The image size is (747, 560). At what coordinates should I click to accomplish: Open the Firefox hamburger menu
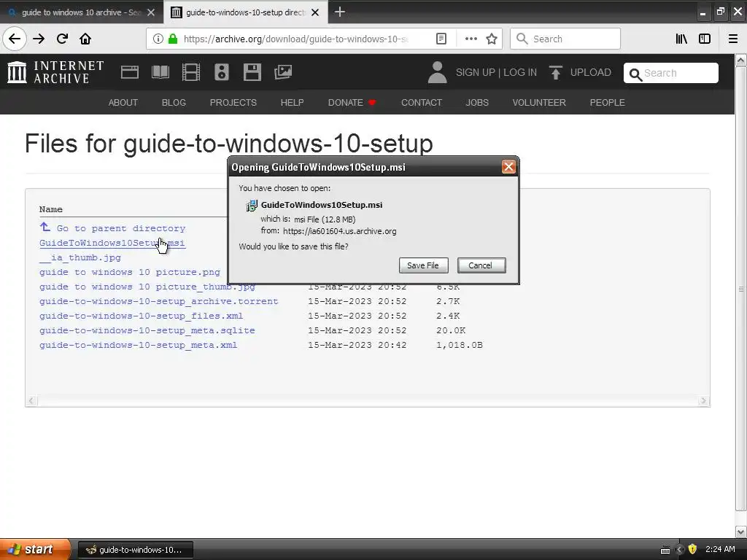(x=733, y=39)
